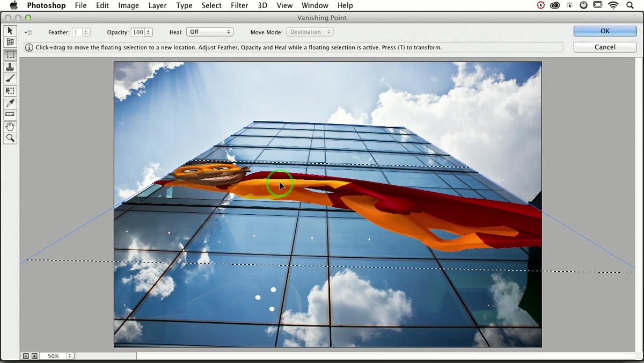Screen dimensions: 644x363
Task: Select the Zoom tool
Action: (10, 139)
